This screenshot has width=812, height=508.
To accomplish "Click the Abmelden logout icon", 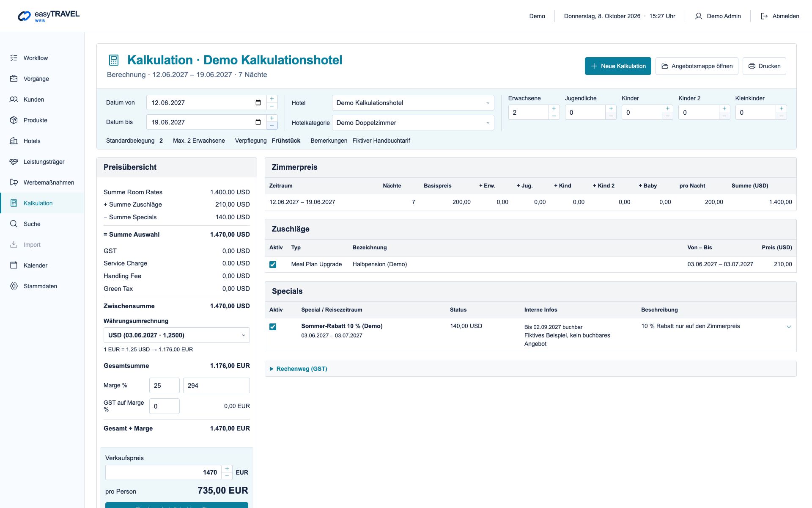I will click(764, 16).
